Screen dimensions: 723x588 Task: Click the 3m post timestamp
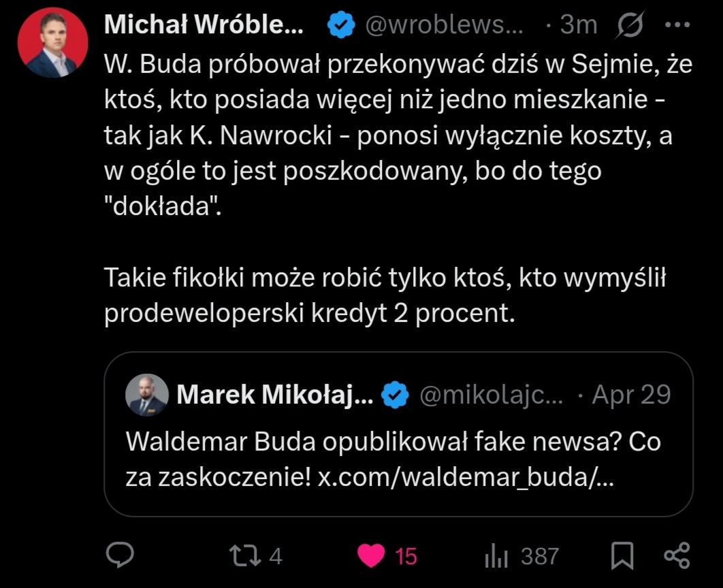[x=578, y=26]
